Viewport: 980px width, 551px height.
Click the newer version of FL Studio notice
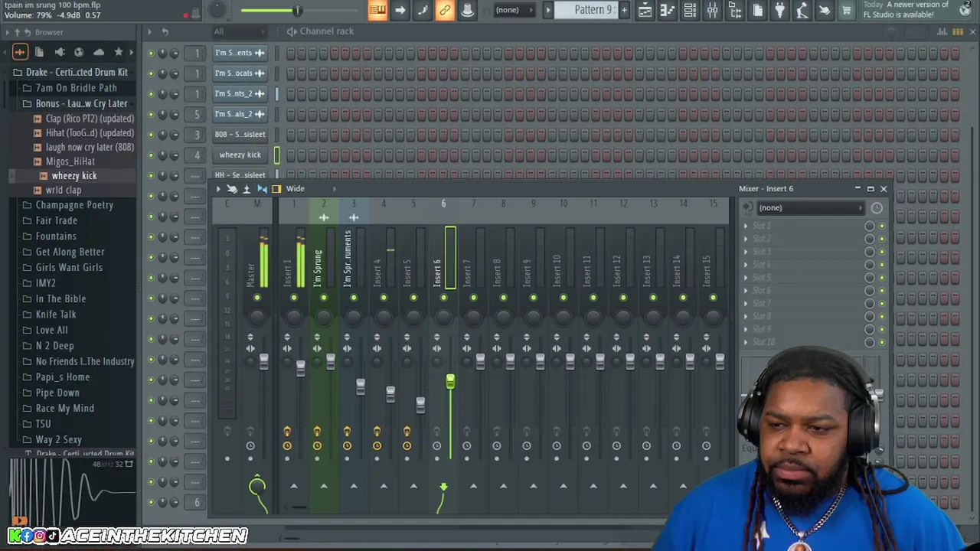tap(916, 10)
